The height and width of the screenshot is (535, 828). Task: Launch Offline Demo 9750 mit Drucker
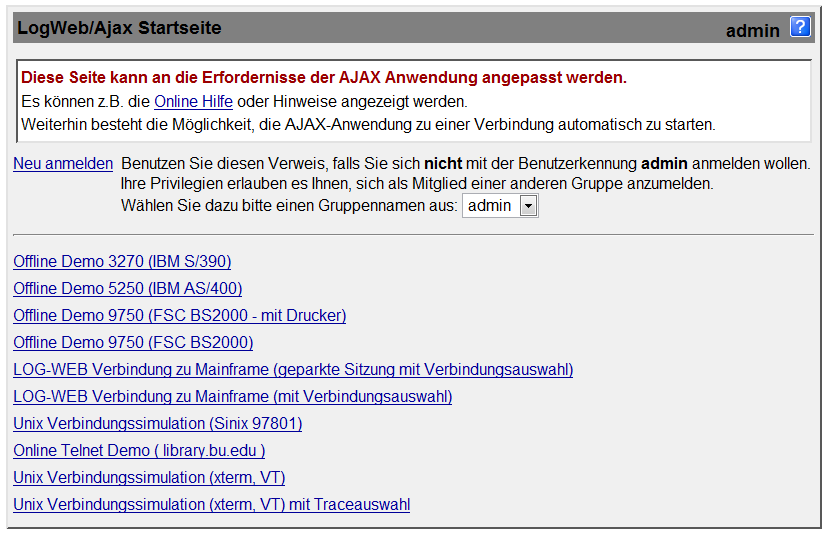[x=180, y=315]
